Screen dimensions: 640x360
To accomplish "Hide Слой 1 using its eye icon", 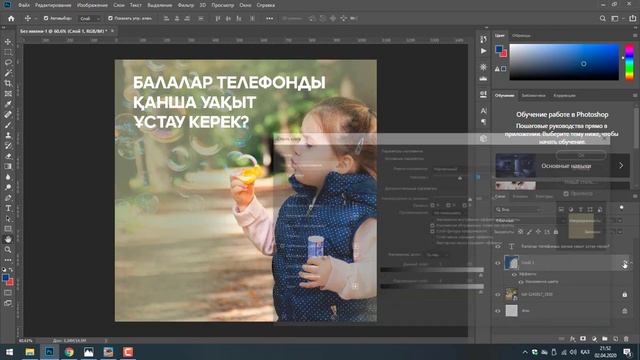I will tap(498, 263).
